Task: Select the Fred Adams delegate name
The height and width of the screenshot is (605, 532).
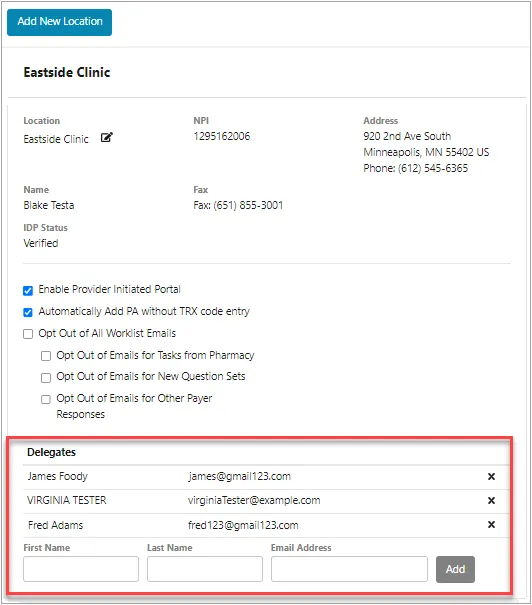Action: point(56,525)
